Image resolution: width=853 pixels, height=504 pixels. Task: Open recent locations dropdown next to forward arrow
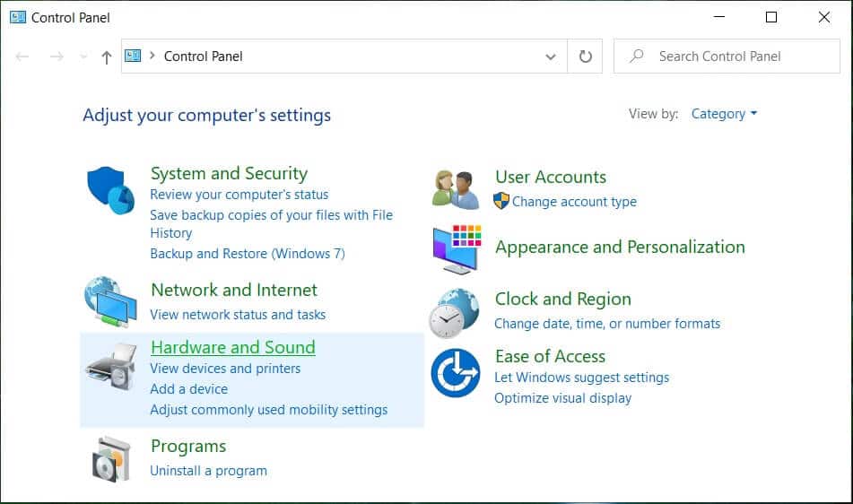coord(84,56)
